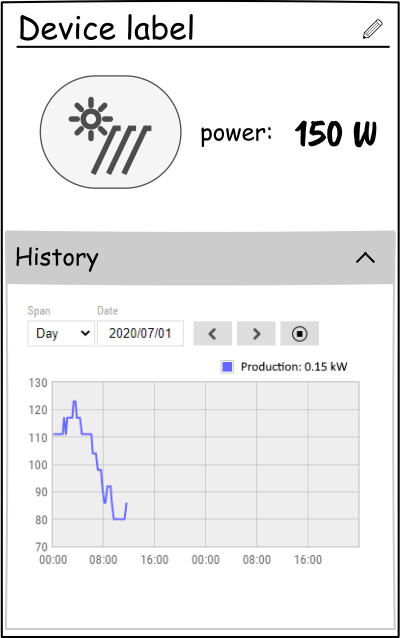Go to the next day with right arrow
The image size is (400, 638).
click(x=256, y=334)
